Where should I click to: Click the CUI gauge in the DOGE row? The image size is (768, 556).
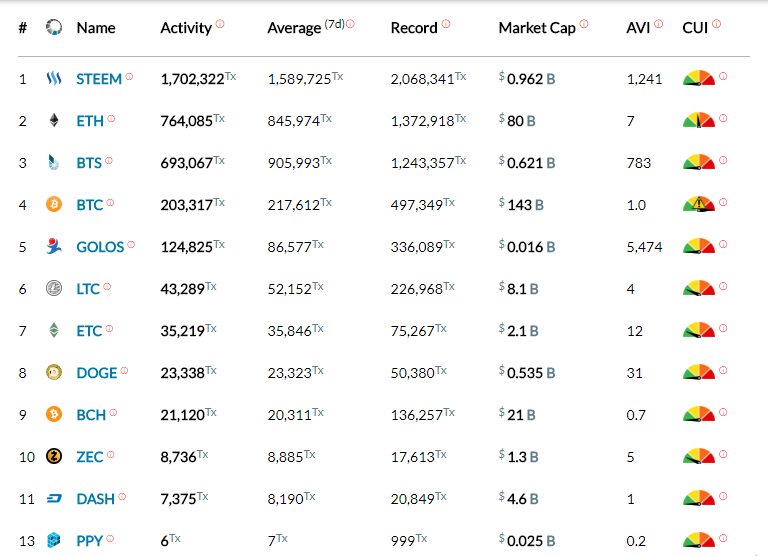tap(699, 372)
